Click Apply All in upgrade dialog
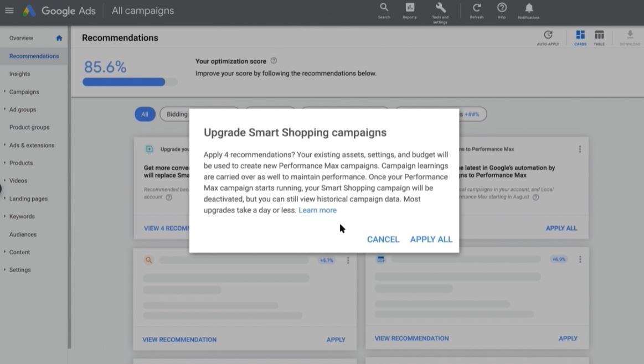Viewport: 644px width, 364px height. click(x=431, y=239)
